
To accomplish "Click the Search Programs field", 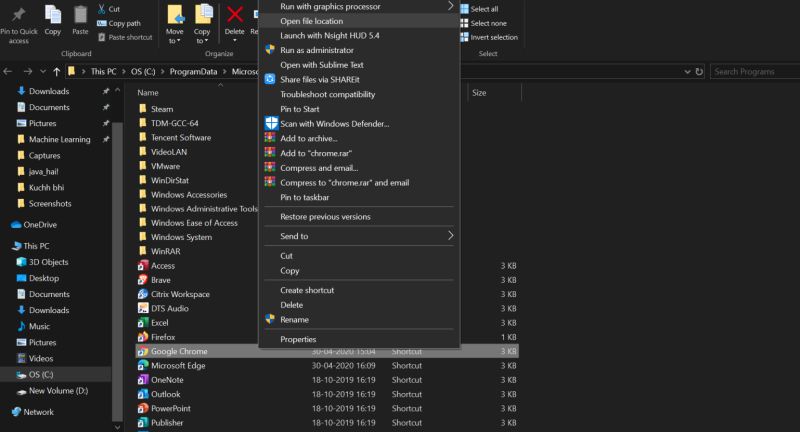I will coord(755,71).
